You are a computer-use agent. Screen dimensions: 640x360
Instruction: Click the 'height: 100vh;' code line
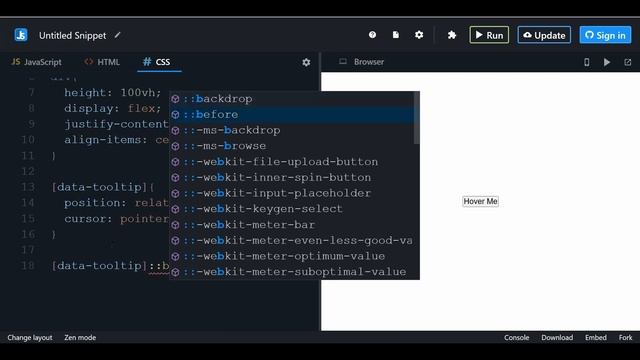pyautogui.click(x=113, y=93)
